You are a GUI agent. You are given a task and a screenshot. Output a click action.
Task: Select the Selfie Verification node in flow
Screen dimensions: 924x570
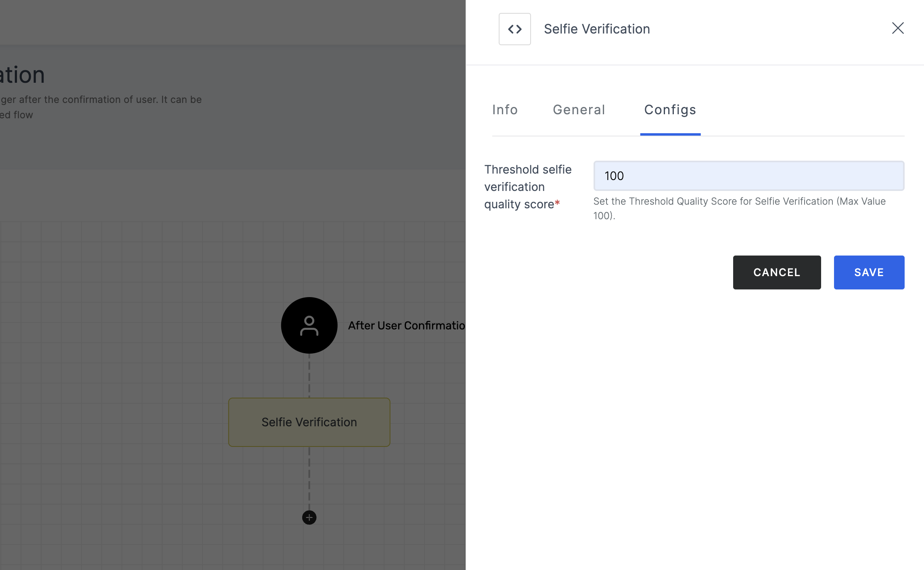pyautogui.click(x=309, y=422)
